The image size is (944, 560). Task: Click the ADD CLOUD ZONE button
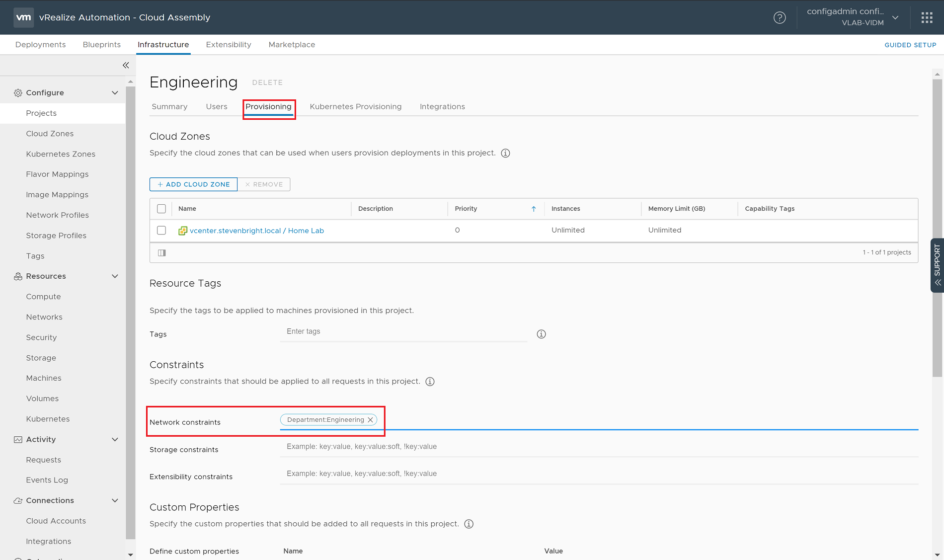193,184
